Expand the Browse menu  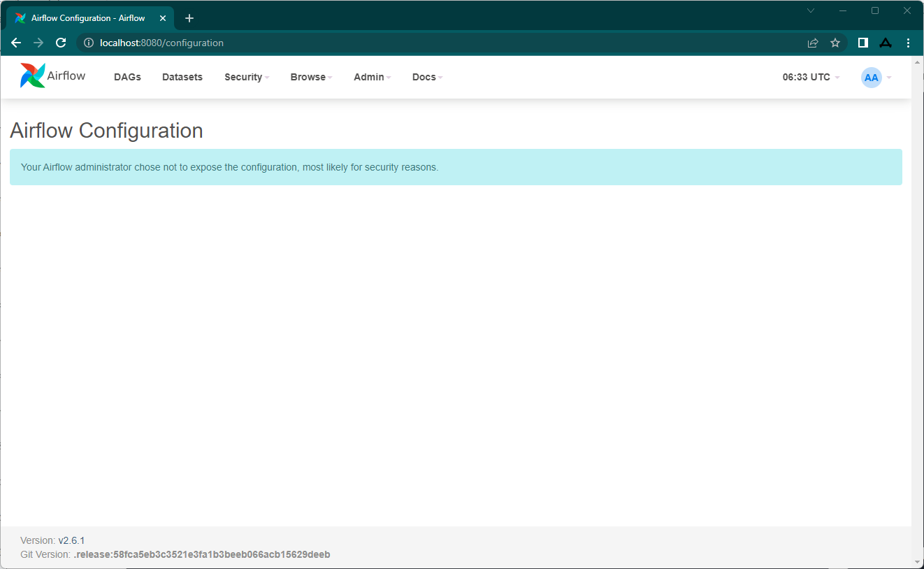point(312,77)
